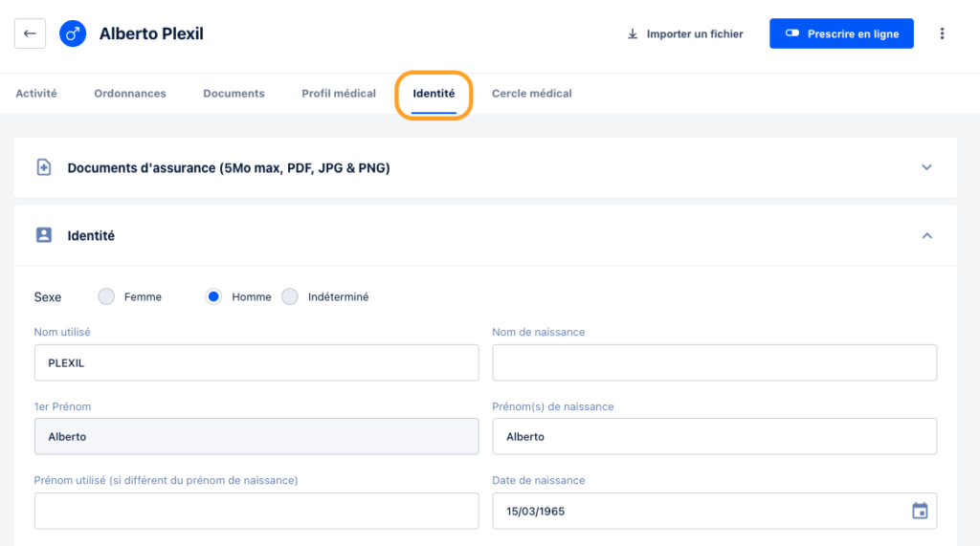Focus the Nom de naissance field
980x546 pixels.
point(714,362)
